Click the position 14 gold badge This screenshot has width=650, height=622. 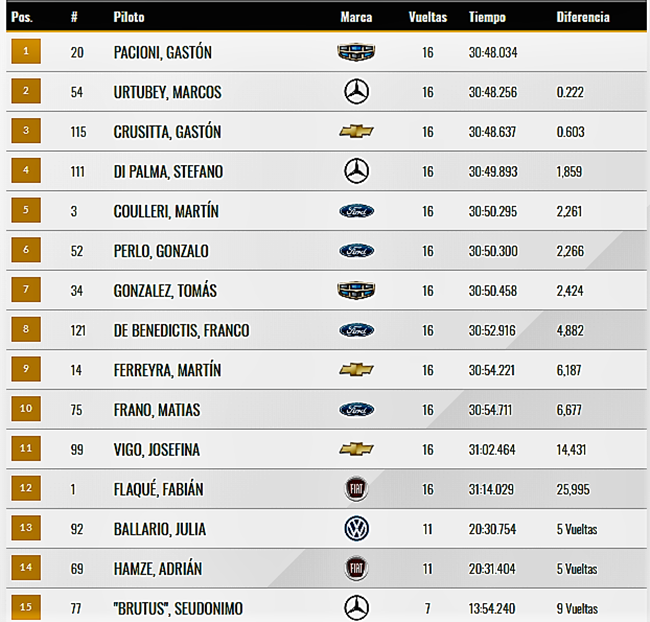pyautogui.click(x=26, y=567)
